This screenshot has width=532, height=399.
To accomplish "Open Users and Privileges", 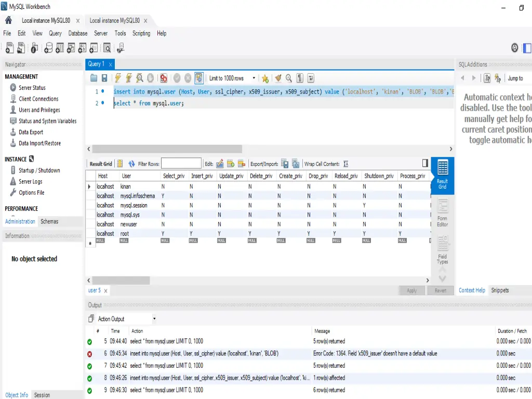I will coord(39,110).
